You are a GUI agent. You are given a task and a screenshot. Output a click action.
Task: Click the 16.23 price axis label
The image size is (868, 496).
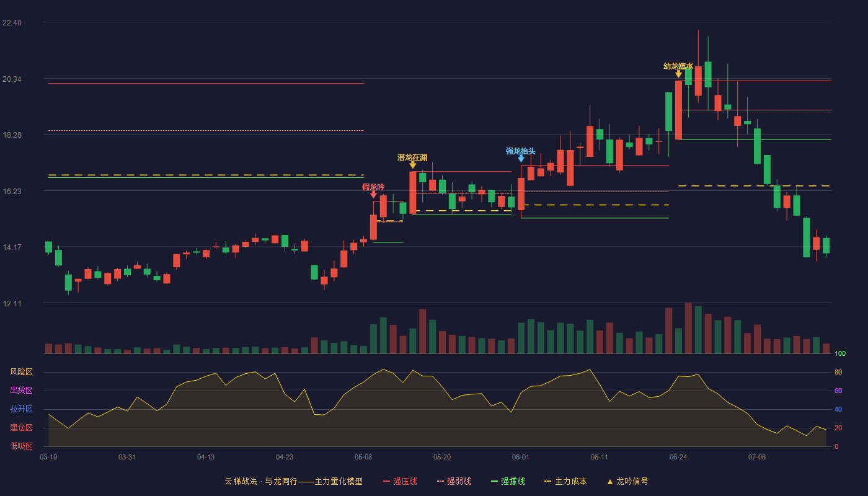tap(12, 192)
